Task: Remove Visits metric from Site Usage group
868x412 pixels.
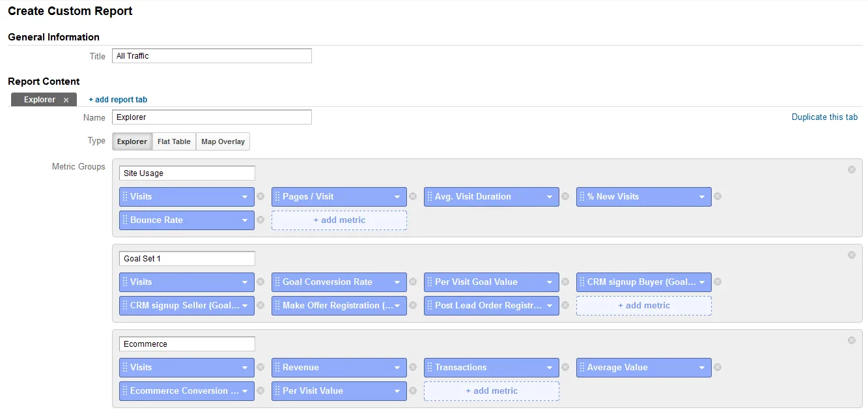Action: [260, 196]
